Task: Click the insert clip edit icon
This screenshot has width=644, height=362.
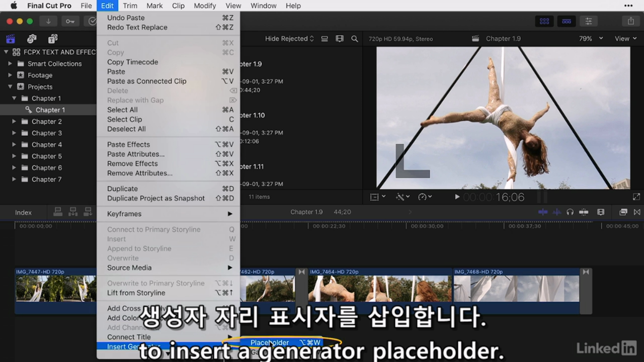Action: (73, 212)
